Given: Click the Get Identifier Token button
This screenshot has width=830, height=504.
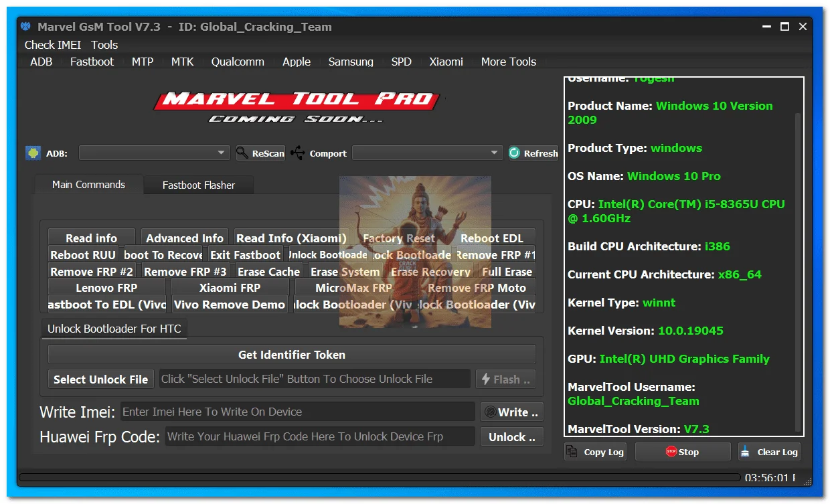Looking at the screenshot, I should pos(292,355).
